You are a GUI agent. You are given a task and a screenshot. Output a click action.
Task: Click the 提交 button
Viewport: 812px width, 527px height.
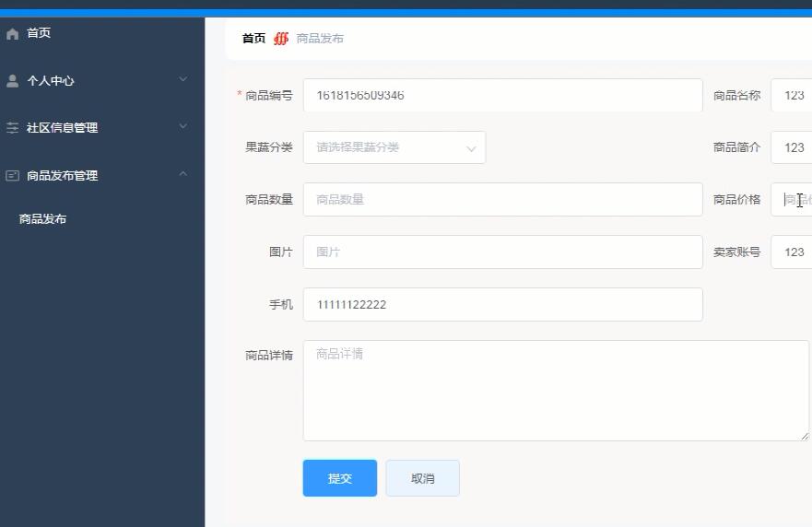click(x=340, y=478)
